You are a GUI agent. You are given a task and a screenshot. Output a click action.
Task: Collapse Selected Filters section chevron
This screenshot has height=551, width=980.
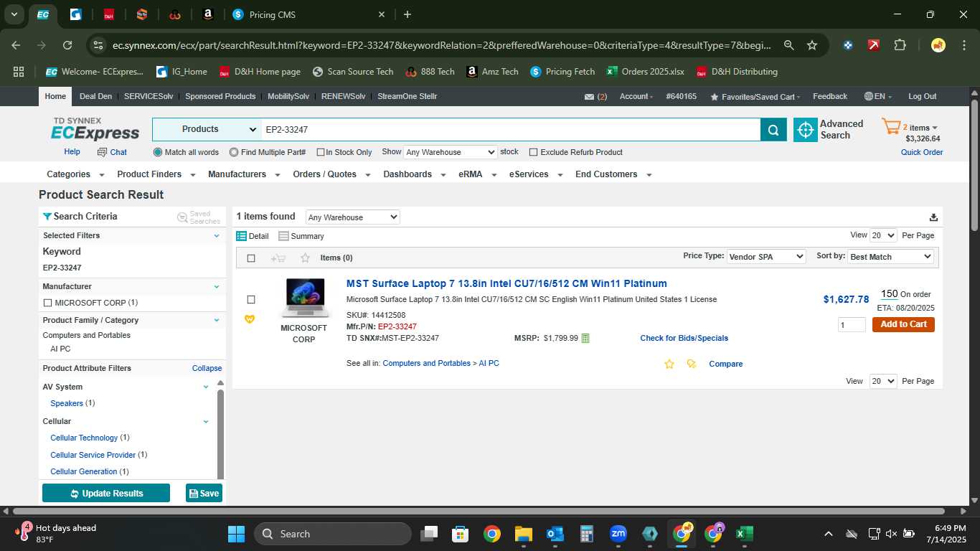point(217,235)
